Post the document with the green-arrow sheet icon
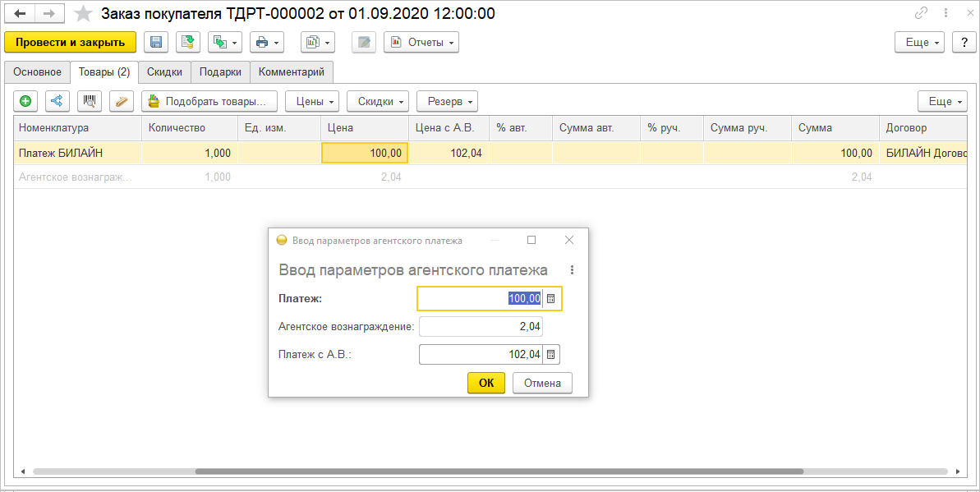The image size is (980, 492). (187, 43)
